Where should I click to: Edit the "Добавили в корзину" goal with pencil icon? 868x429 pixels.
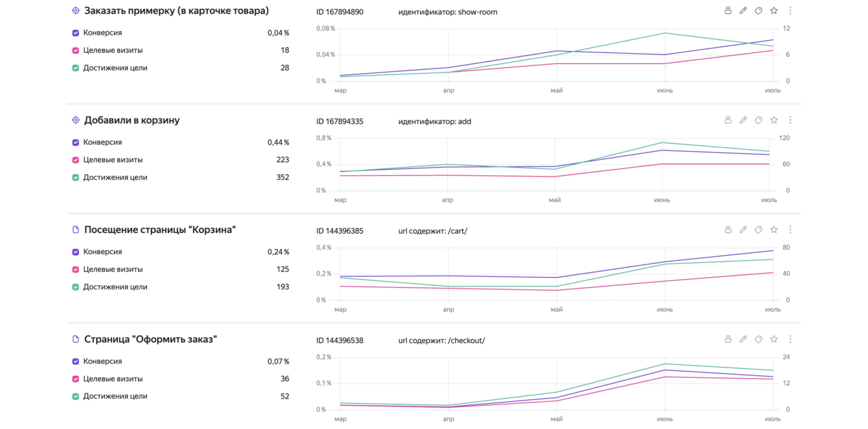pyautogui.click(x=743, y=120)
